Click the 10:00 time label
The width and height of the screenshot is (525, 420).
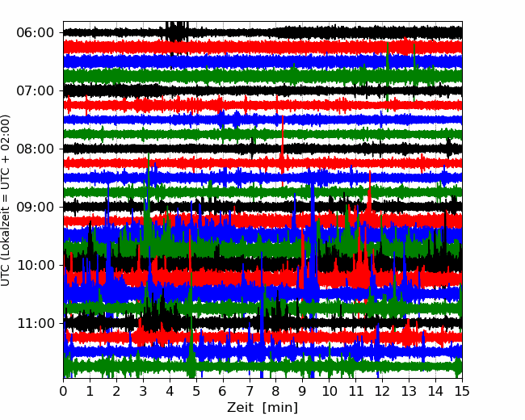pyautogui.click(x=36, y=265)
